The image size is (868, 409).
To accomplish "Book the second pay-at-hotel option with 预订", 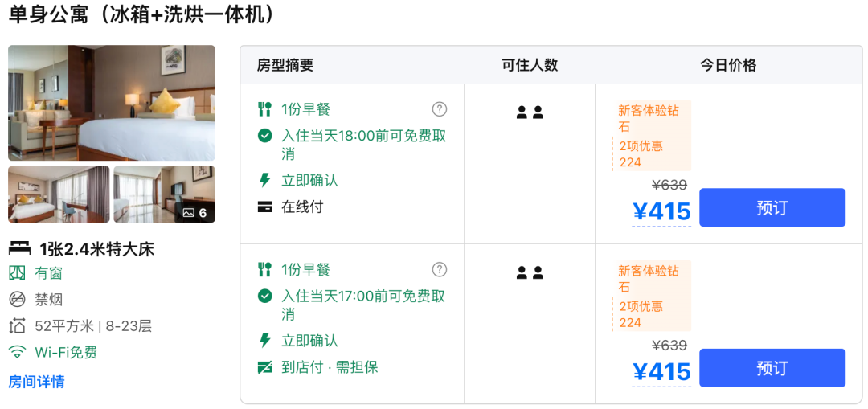I will [x=772, y=368].
